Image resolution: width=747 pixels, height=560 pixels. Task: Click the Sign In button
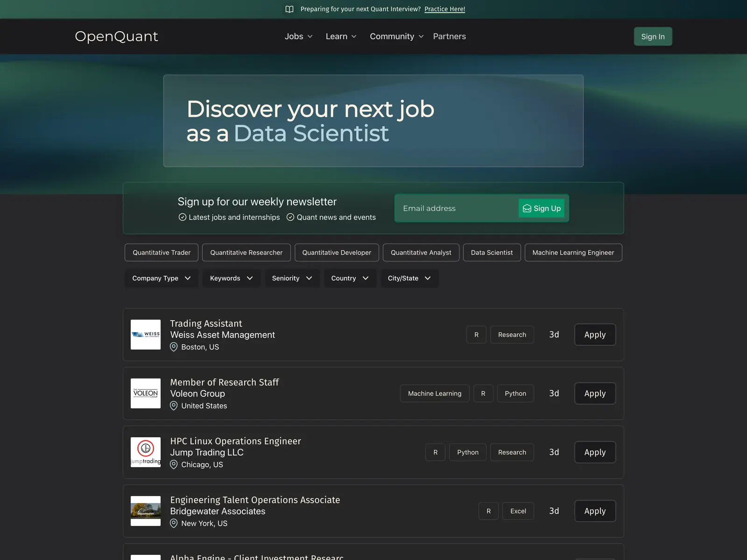click(x=653, y=36)
